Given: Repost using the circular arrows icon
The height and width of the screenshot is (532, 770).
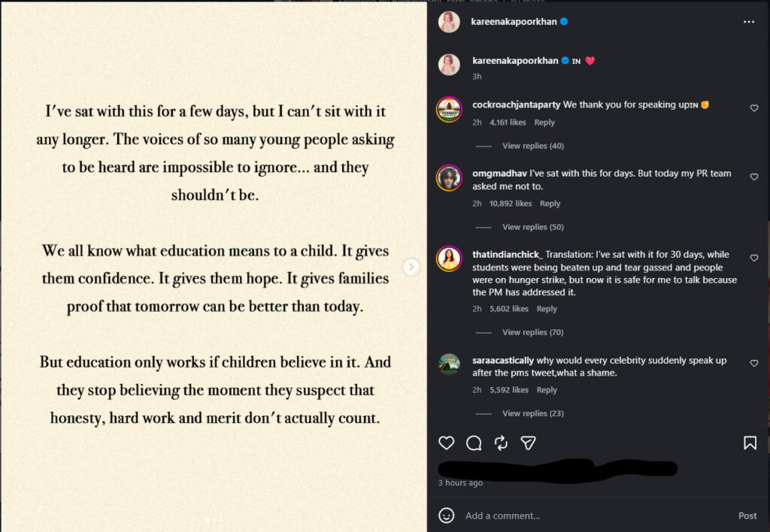Looking at the screenshot, I should (501, 443).
